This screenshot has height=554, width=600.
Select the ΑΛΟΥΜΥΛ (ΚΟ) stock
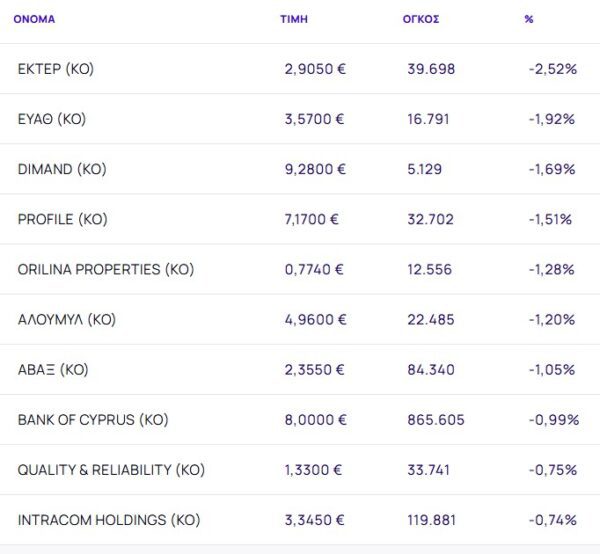[67, 319]
